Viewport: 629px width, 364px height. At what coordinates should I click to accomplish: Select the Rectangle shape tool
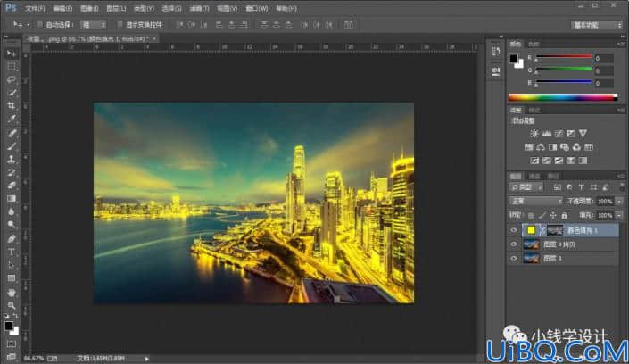12,278
